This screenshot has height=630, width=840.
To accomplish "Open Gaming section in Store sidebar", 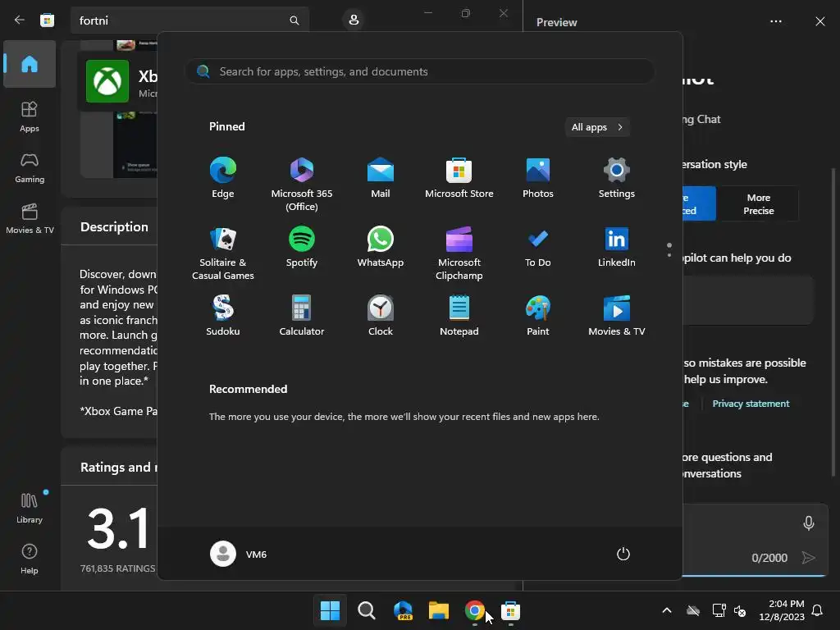I will click(x=30, y=167).
